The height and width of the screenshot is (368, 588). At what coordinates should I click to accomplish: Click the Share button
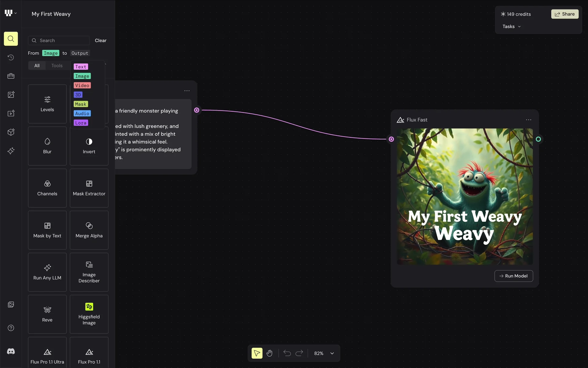click(x=564, y=14)
